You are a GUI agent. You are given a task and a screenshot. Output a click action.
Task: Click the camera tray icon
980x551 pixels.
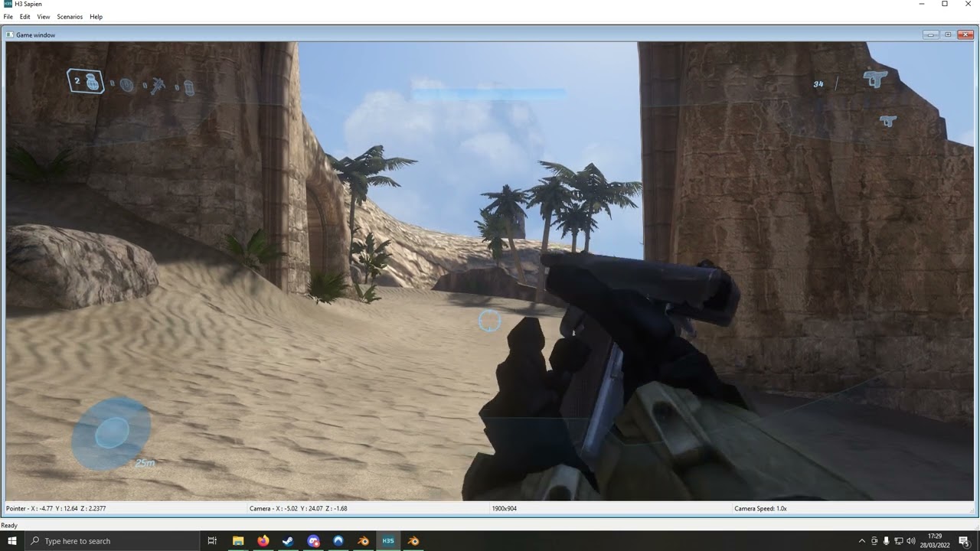[874, 541]
